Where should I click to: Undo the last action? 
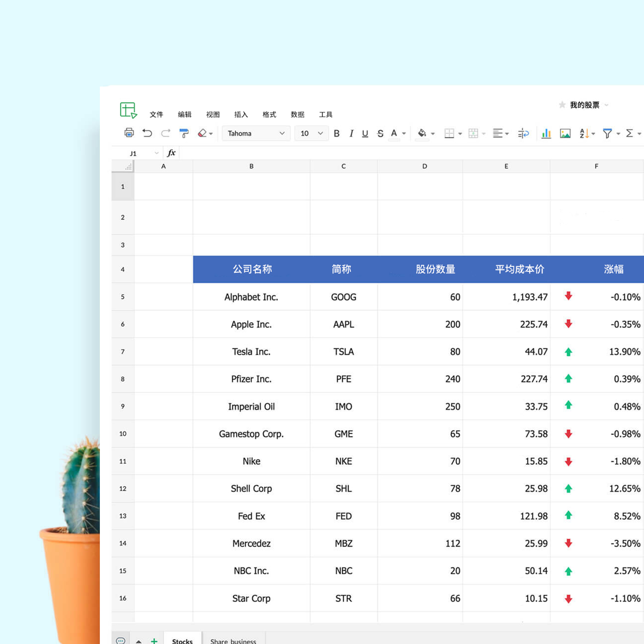[x=147, y=133]
